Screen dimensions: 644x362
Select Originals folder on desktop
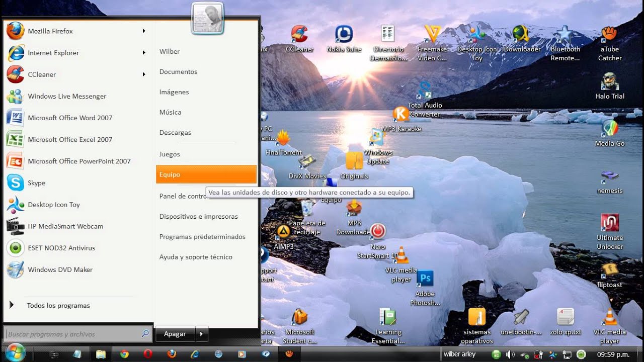point(354,166)
